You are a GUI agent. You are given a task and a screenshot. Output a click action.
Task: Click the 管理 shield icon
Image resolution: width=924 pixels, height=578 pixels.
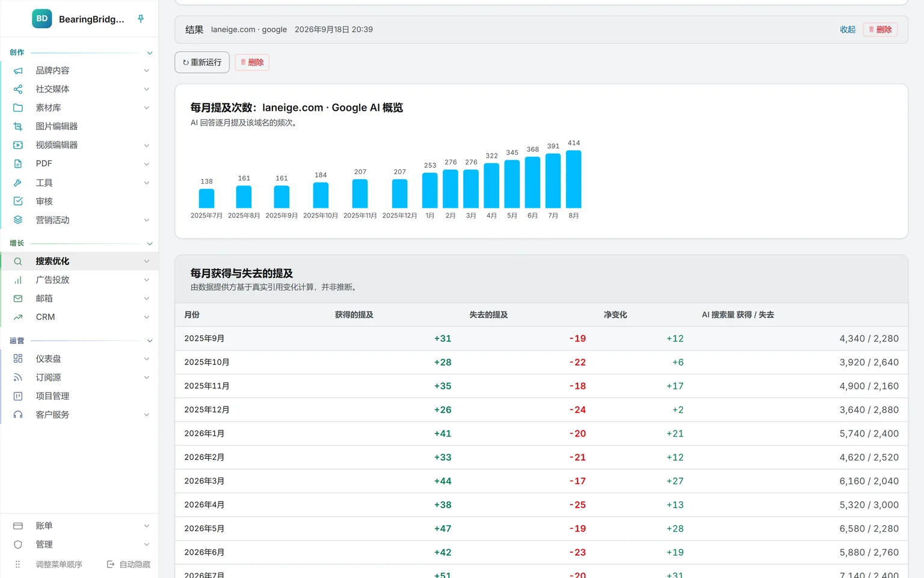pyautogui.click(x=18, y=545)
